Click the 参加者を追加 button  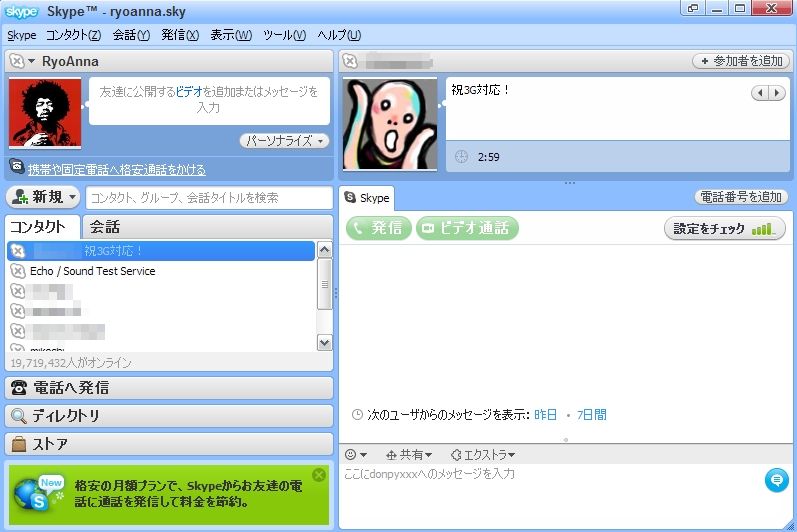(742, 61)
